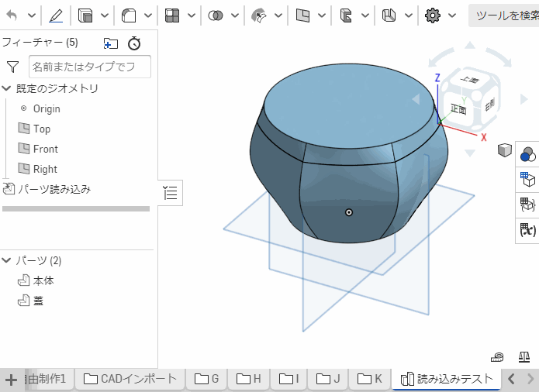
Task: Click the Fillet tool icon
Action: (x=129, y=15)
